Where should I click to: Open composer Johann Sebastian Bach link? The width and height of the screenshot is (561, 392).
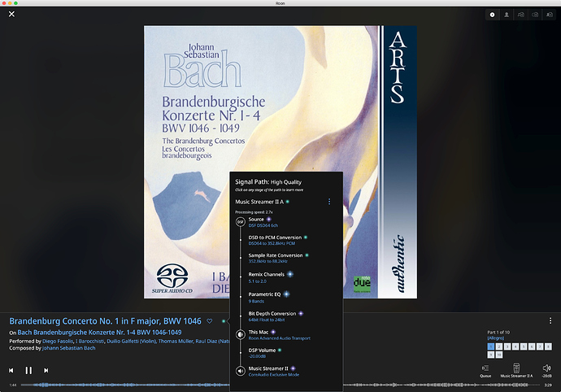tap(68, 348)
